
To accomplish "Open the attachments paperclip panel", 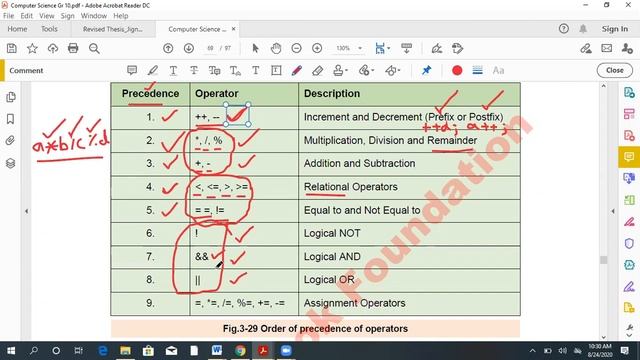I will [x=11, y=141].
